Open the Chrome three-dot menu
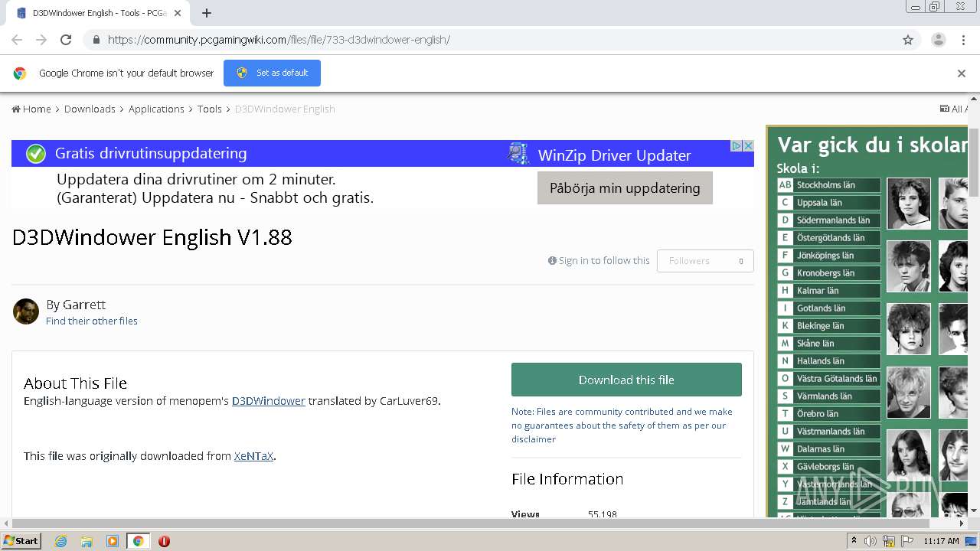 pyautogui.click(x=963, y=40)
